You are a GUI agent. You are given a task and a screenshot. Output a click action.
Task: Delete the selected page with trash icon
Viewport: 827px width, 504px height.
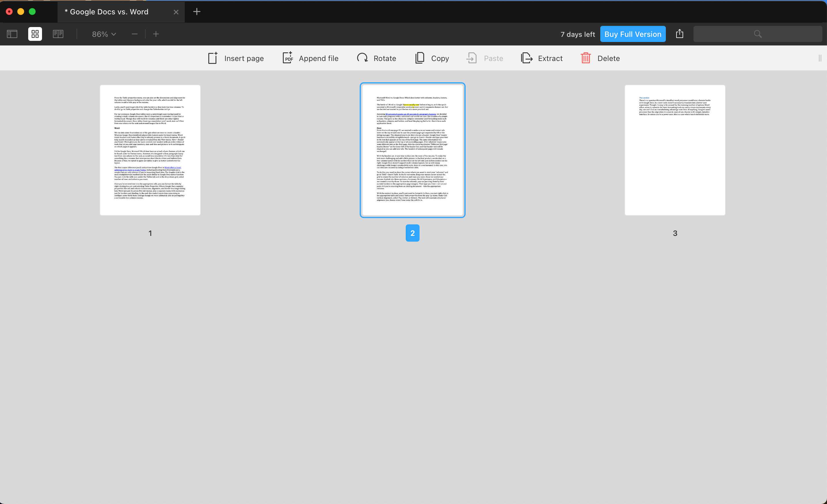coord(586,58)
